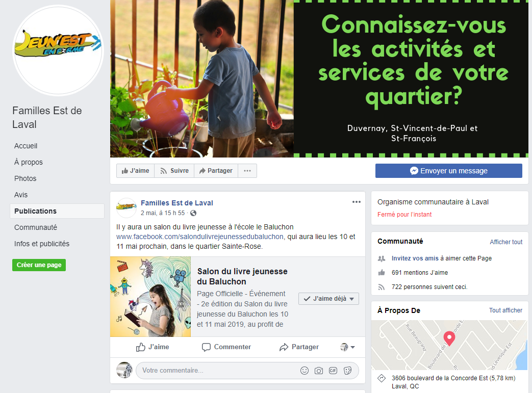The width and height of the screenshot is (532, 393).
Task: Open the salondulivrejeunessedubaluchon link
Action: (200, 237)
